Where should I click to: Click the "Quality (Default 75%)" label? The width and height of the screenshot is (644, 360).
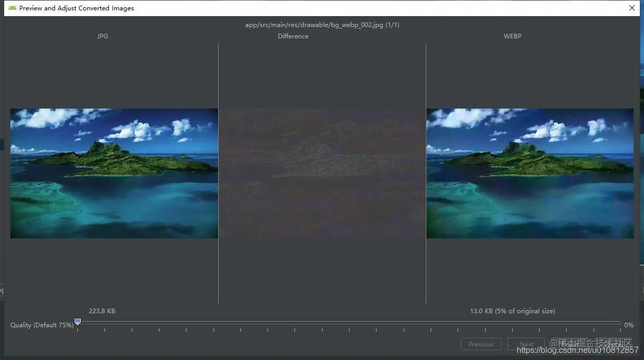[42, 325]
